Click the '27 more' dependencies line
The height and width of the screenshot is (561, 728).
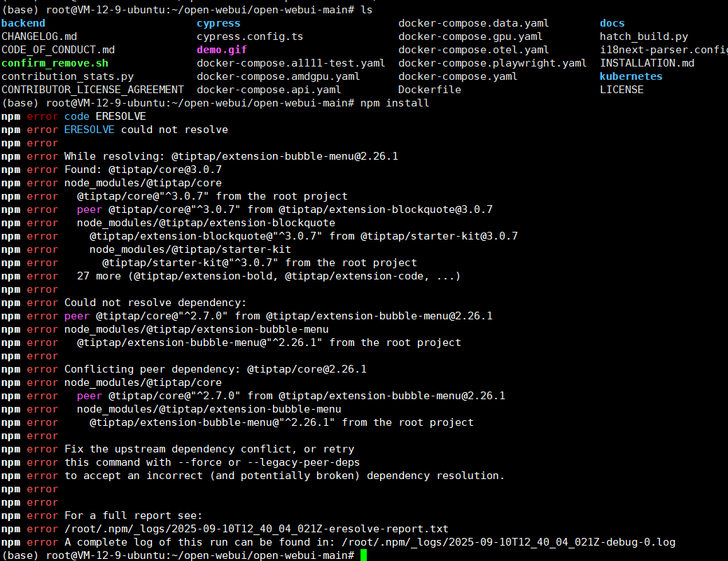pos(268,276)
